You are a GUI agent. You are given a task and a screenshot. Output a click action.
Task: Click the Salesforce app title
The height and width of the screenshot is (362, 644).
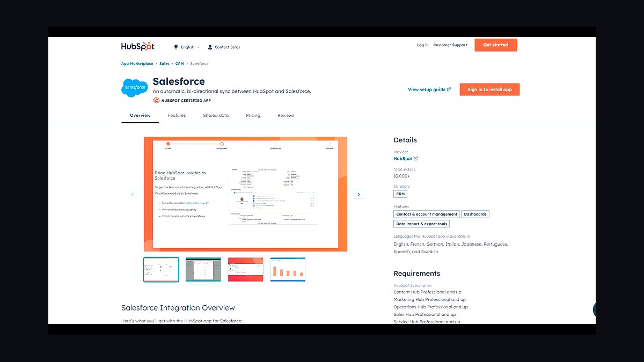click(179, 82)
